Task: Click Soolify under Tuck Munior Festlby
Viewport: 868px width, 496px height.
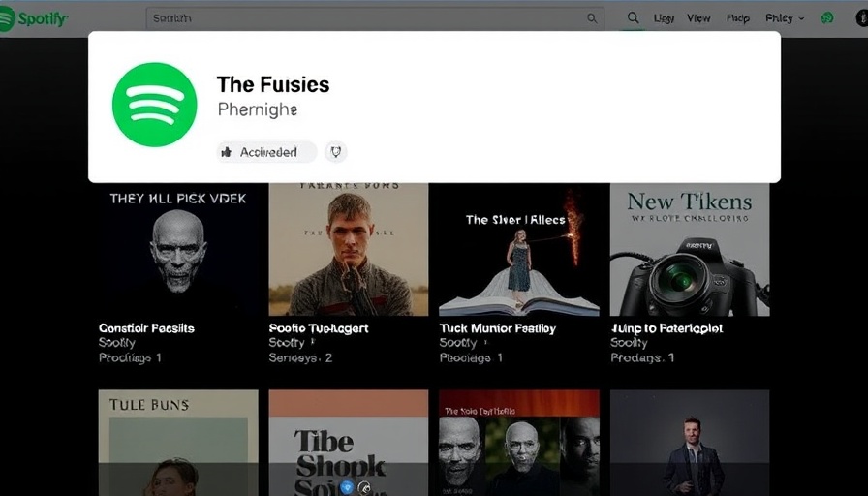Action: pos(458,343)
